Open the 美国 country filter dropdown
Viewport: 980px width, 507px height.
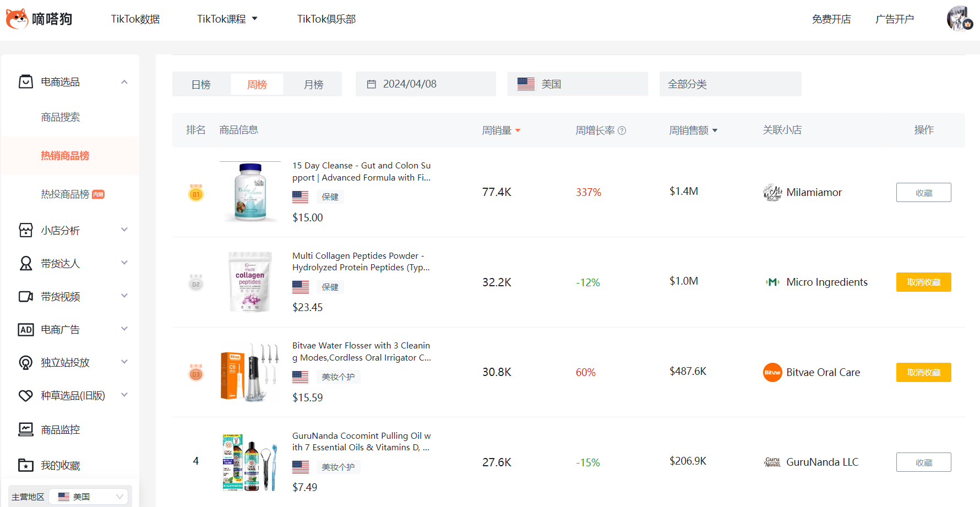point(578,84)
